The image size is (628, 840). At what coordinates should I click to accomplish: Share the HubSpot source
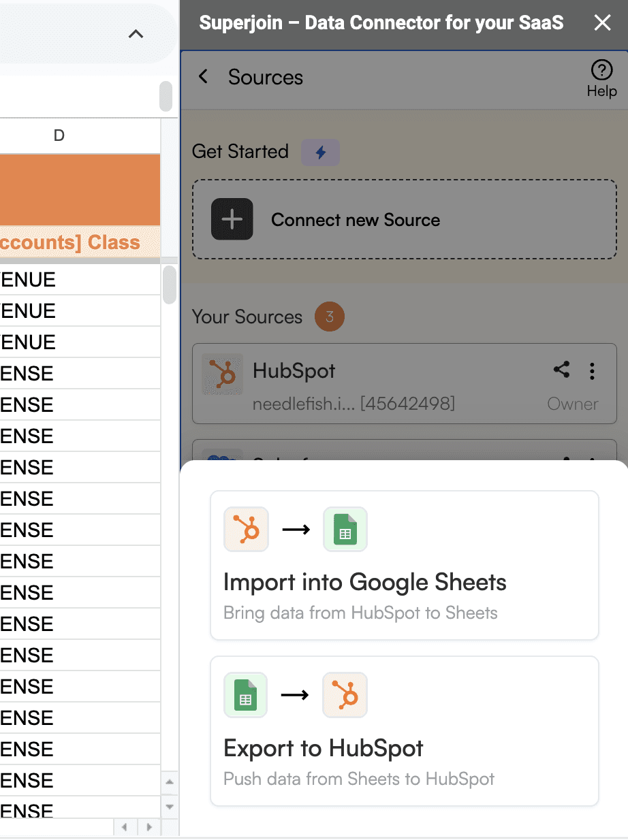561,370
